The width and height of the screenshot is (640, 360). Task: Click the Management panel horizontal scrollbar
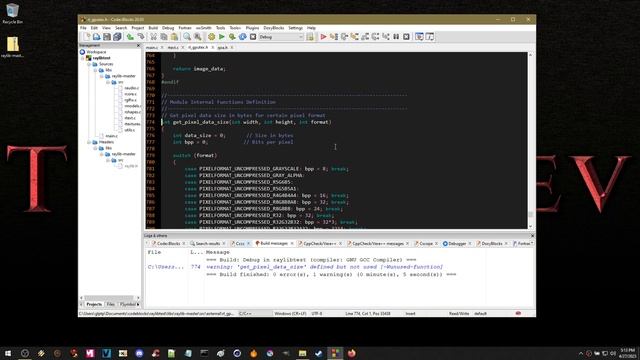pyautogui.click(x=109, y=298)
